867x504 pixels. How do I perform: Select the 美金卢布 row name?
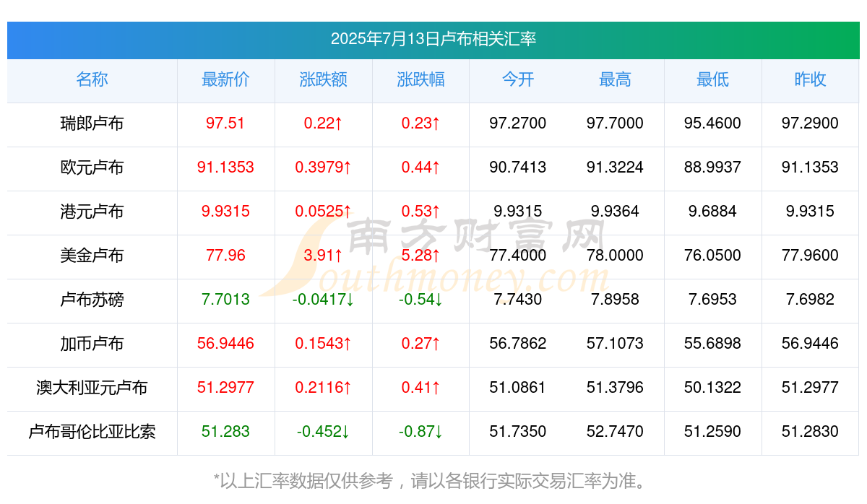coord(92,256)
